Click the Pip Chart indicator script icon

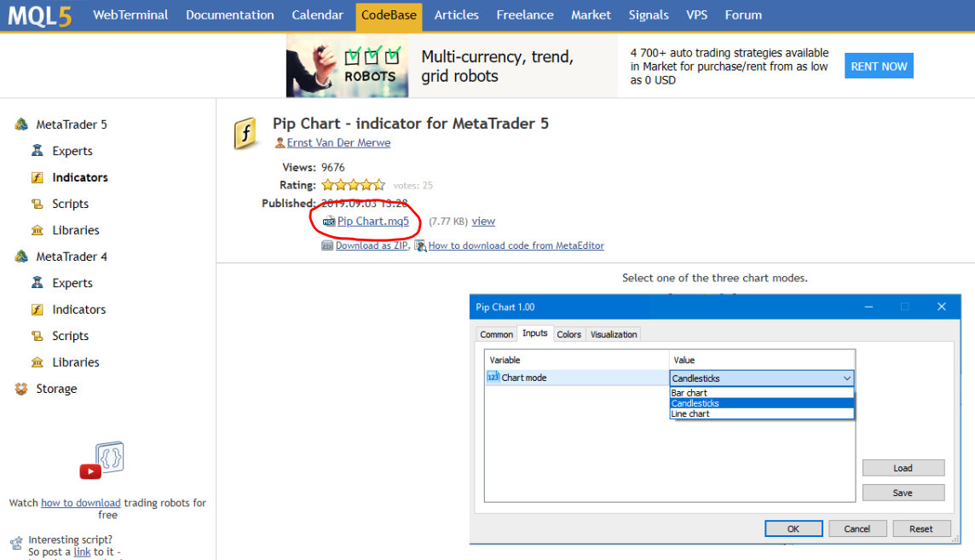coord(245,134)
